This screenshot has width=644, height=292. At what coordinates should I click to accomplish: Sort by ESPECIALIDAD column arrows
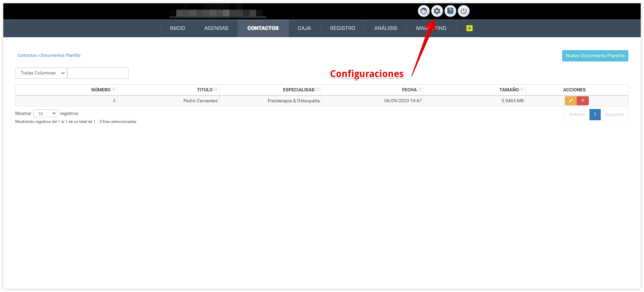[318, 90]
